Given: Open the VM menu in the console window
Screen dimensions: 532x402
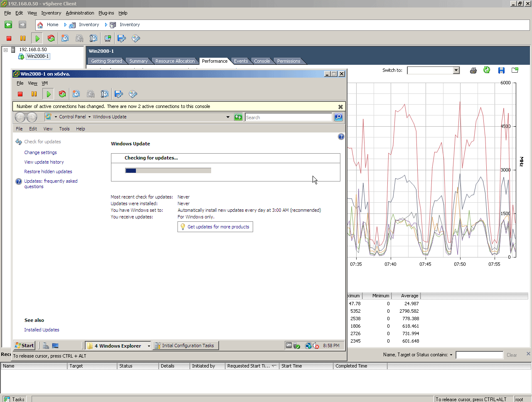Looking at the screenshot, I should tap(44, 83).
